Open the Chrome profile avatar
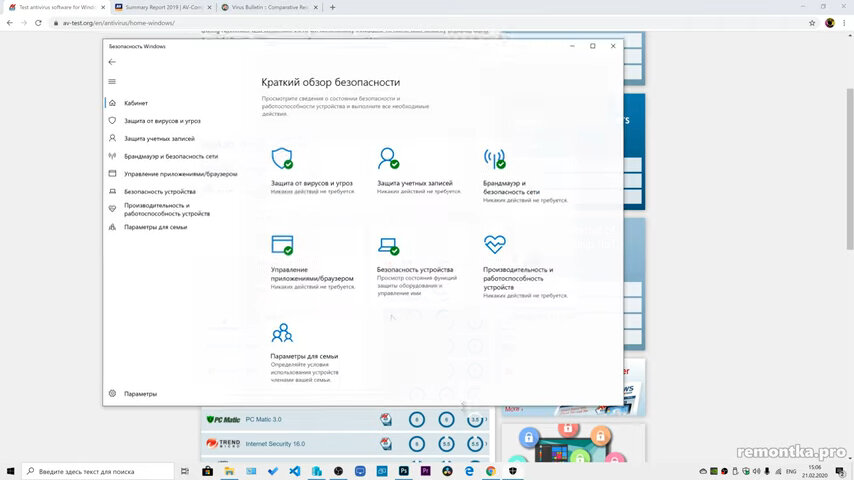 click(x=829, y=23)
